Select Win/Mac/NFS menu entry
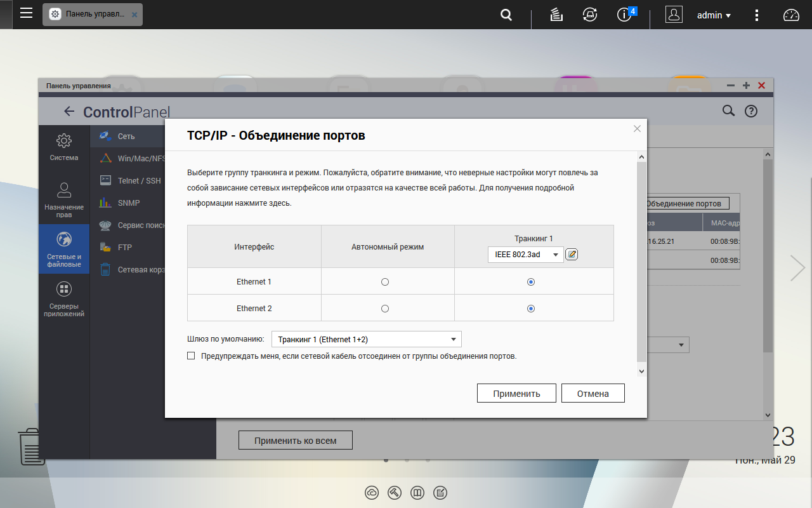Screen dimensions: 812x508 [x=128, y=158]
